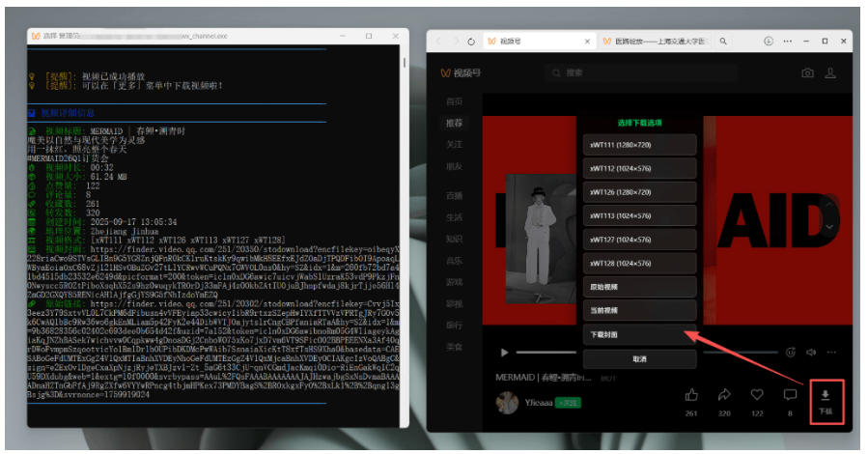This screenshot has width=868, height=454.
Task: Open the camera icon in header
Action: point(808,72)
